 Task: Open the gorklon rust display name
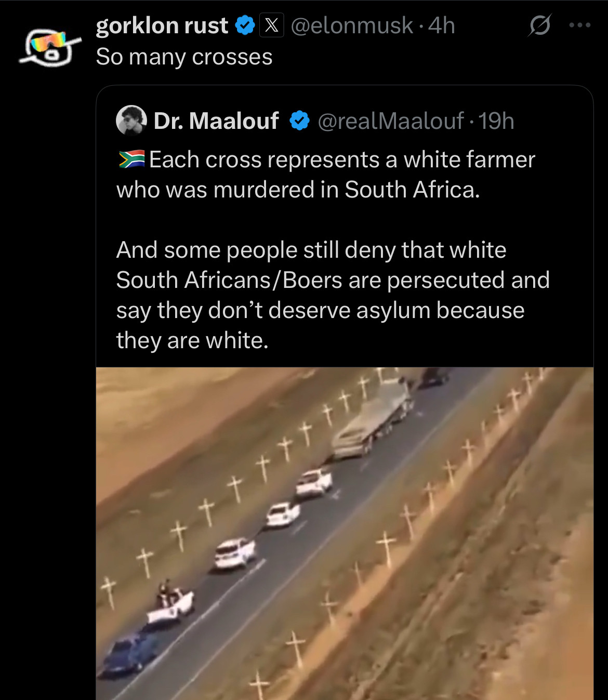(x=162, y=25)
